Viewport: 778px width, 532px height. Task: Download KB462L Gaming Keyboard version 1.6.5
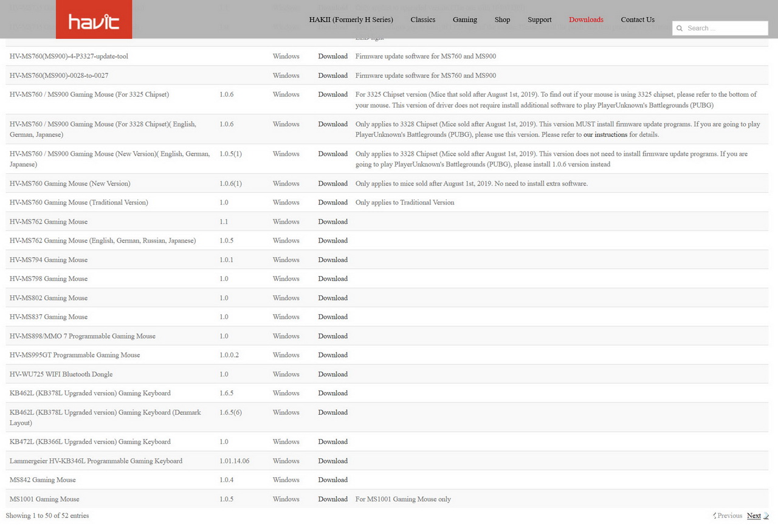coord(332,393)
